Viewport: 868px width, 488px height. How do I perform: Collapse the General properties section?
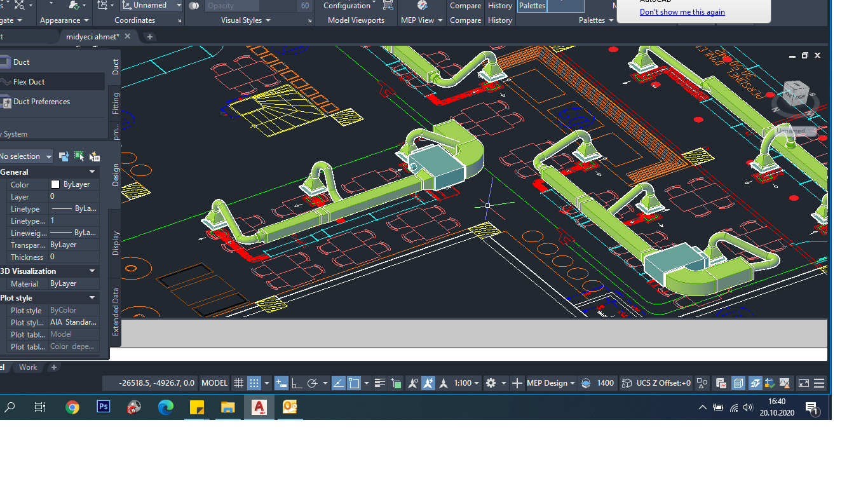[92, 172]
